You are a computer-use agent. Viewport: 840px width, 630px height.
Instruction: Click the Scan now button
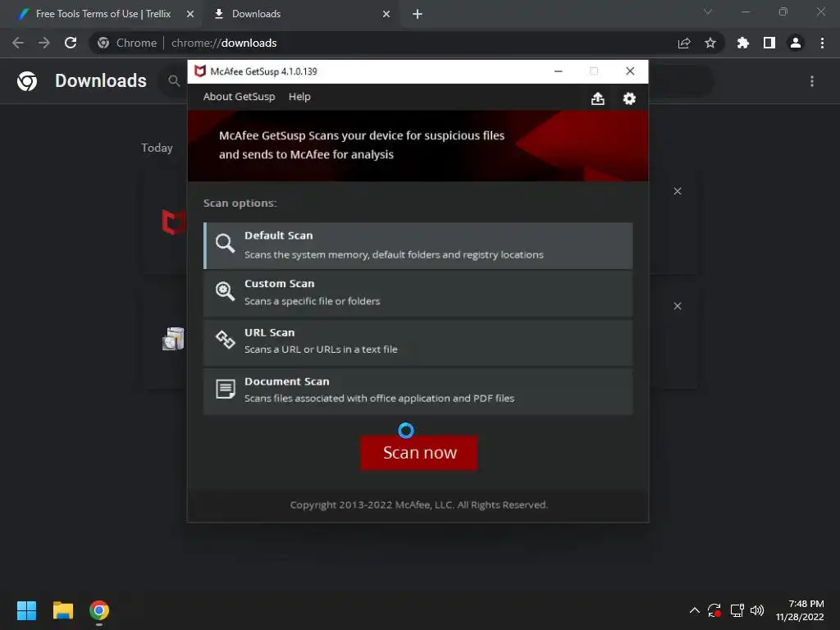click(419, 453)
